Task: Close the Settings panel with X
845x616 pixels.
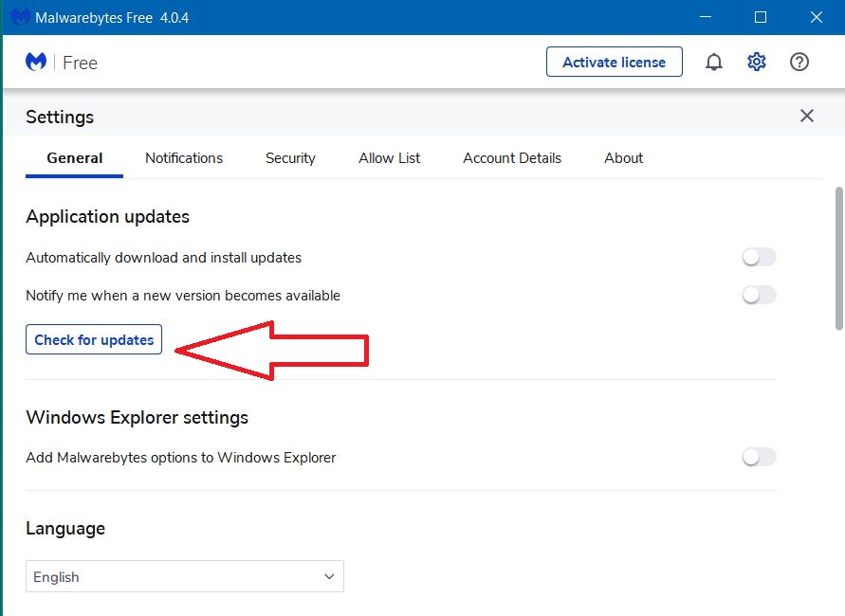Action: [806, 116]
